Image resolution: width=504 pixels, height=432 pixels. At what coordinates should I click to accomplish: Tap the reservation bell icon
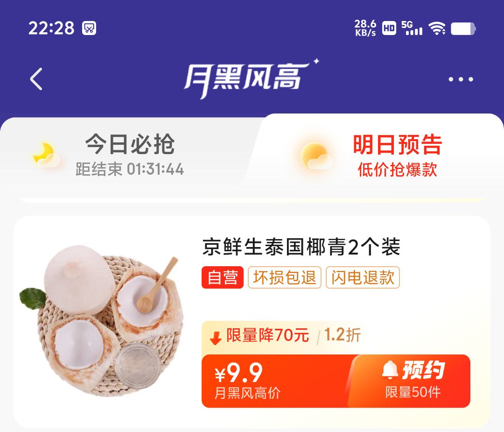390,370
